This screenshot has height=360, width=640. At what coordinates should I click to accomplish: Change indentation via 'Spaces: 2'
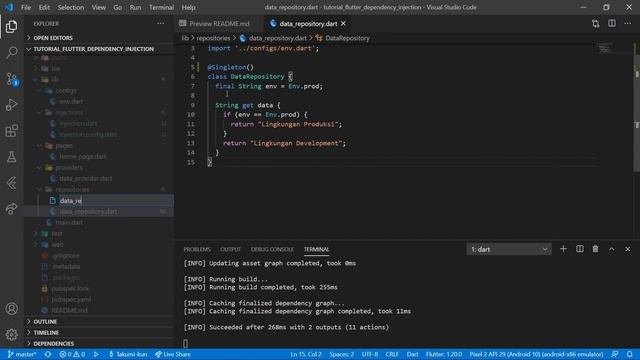point(342,354)
